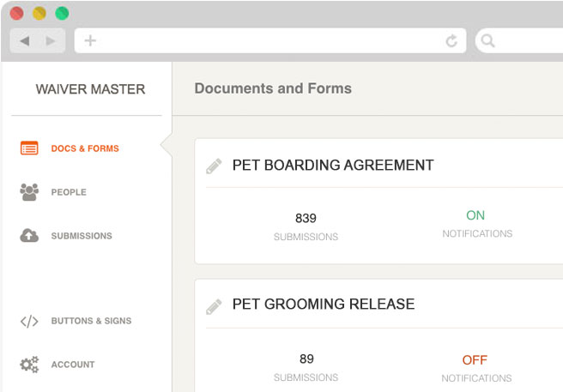Open the Pet Boarding Agreement title
The image size is (563, 392).
click(333, 166)
